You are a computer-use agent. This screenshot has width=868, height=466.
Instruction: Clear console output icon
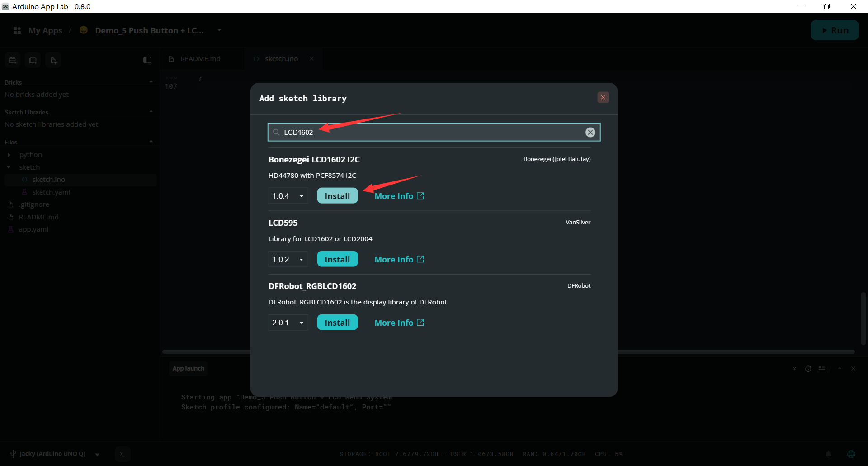click(x=822, y=369)
